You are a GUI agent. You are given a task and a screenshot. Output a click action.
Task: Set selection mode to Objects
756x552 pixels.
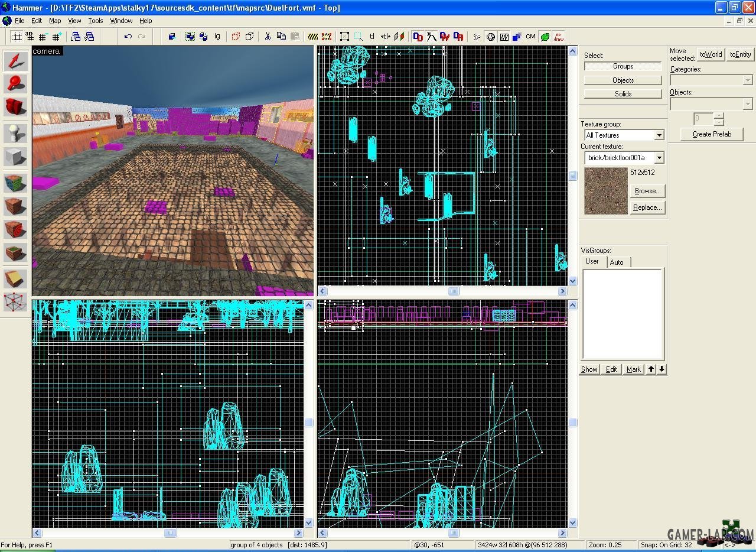tap(623, 80)
